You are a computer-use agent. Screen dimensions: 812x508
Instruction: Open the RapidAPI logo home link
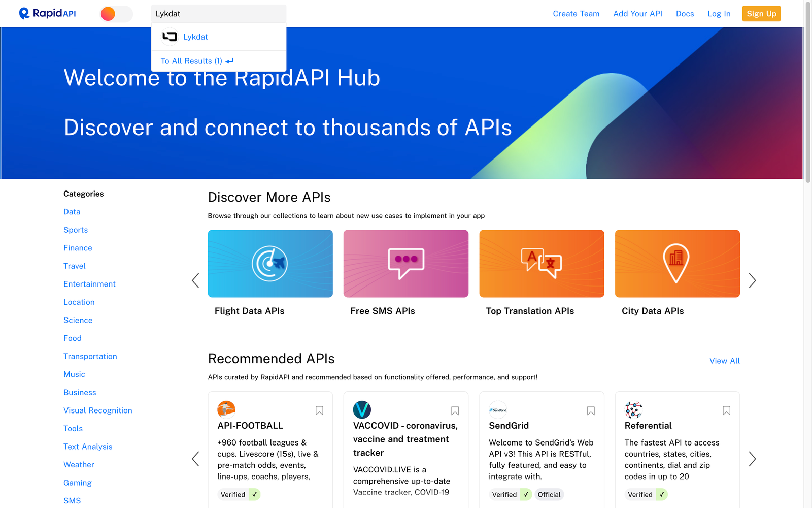click(47, 13)
